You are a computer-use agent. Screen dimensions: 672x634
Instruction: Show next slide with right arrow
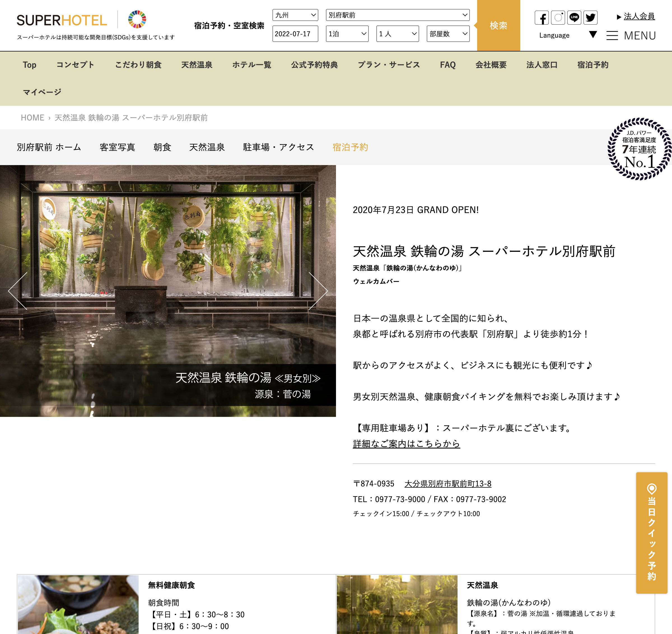click(318, 291)
